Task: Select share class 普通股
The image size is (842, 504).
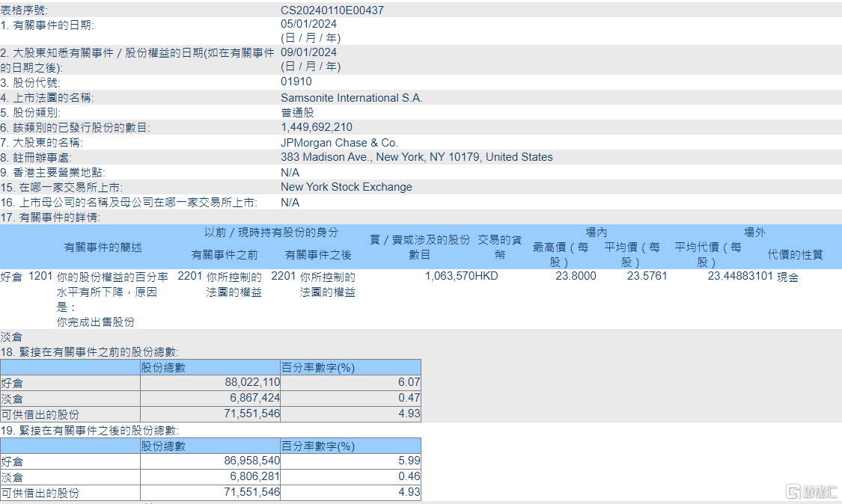Action: (297, 113)
